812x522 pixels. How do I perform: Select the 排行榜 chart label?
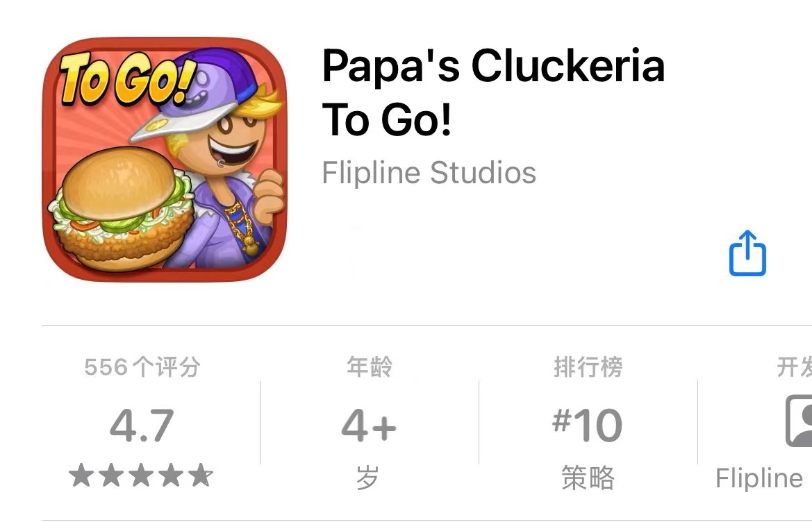point(588,367)
